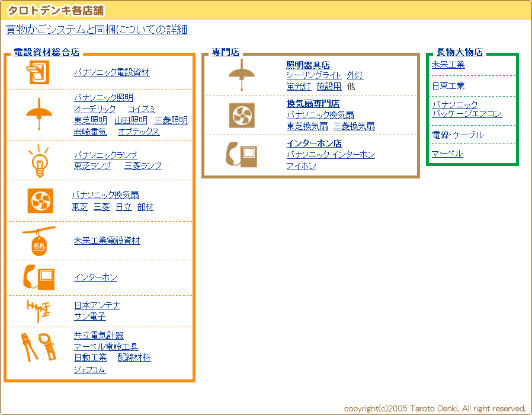Click the orange pendant lamp icon
Screen dimensions: 532x415
pos(39,114)
